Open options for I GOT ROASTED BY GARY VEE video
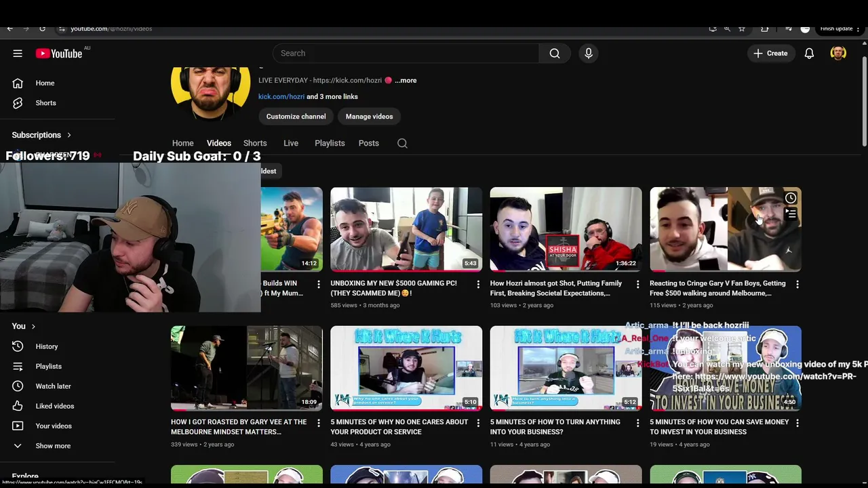The width and height of the screenshot is (868, 488). point(319,423)
